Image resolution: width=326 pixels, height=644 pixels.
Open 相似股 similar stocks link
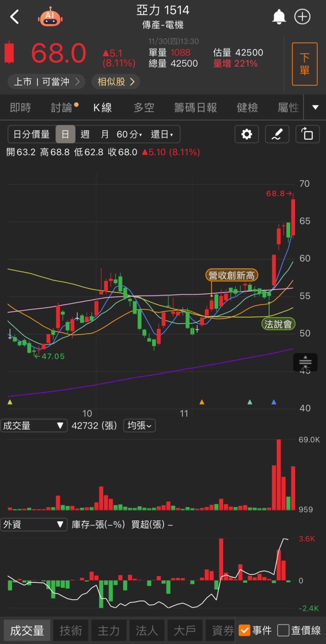[x=116, y=82]
